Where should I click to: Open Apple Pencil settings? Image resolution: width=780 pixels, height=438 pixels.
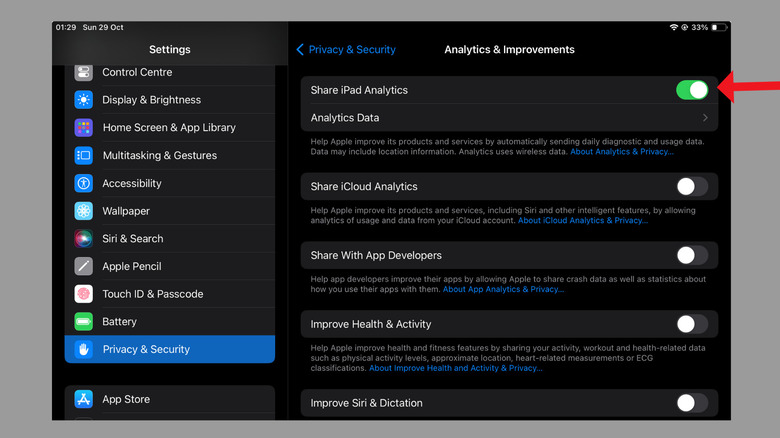(x=170, y=266)
